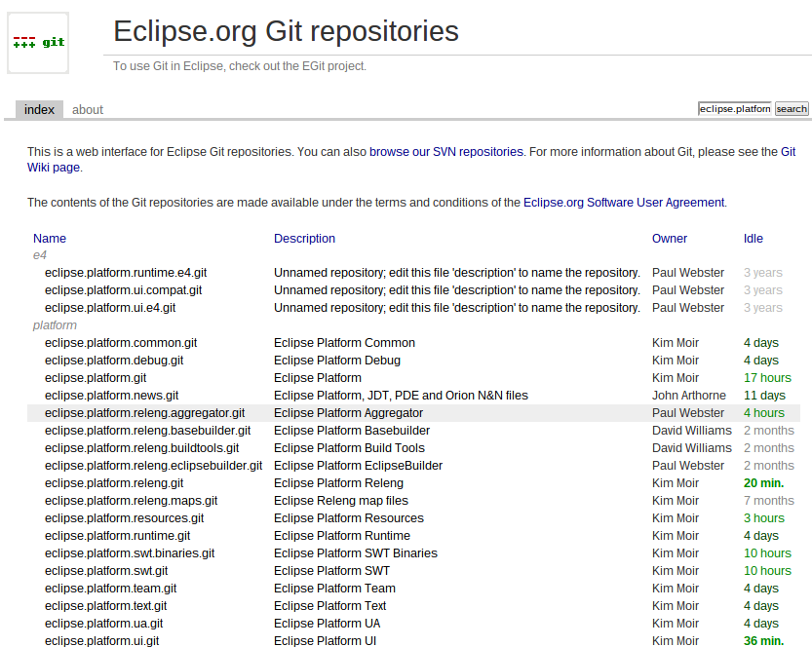Click the '17 hours' idle value
The image size is (812, 647).
click(767, 378)
